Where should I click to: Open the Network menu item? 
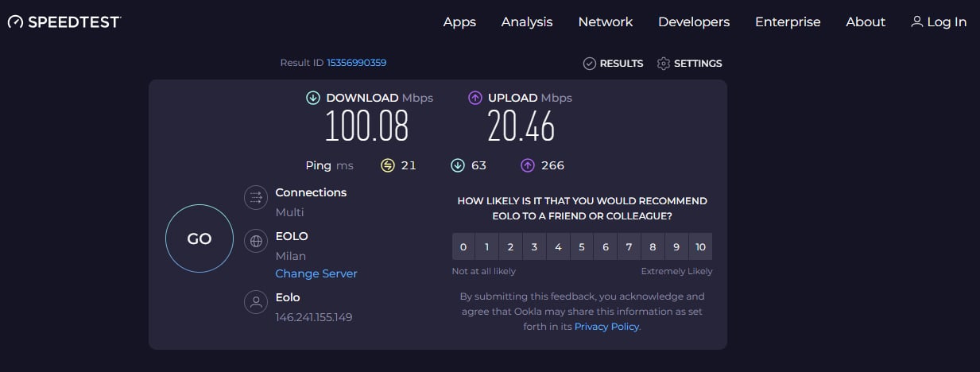tap(606, 22)
